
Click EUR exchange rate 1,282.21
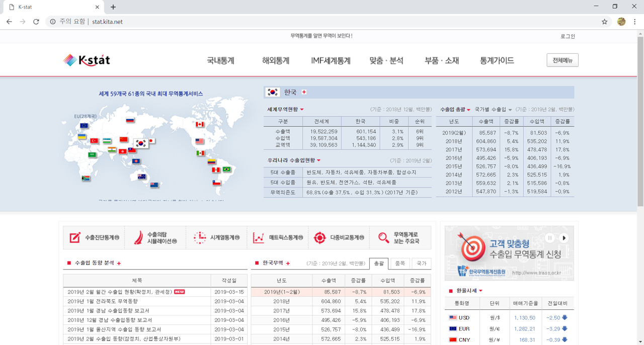coord(525,329)
